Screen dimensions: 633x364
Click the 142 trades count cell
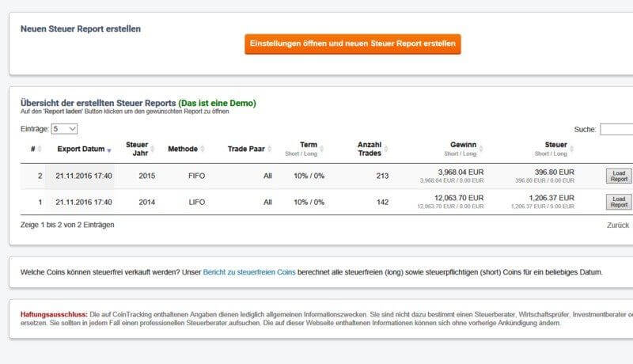382,202
